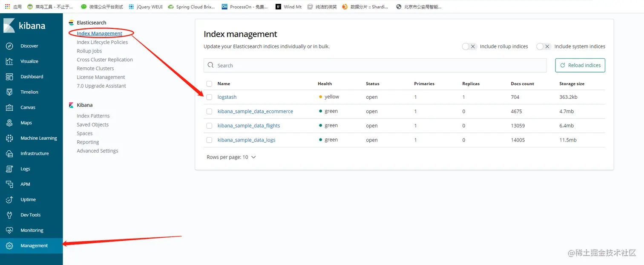Open the Spring Cloud bookmark

tap(191, 7)
